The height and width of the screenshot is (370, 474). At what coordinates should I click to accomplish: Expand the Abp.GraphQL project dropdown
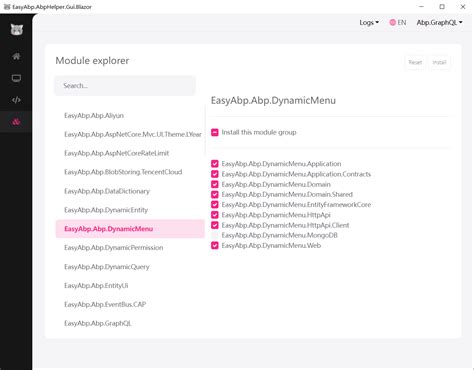click(439, 22)
